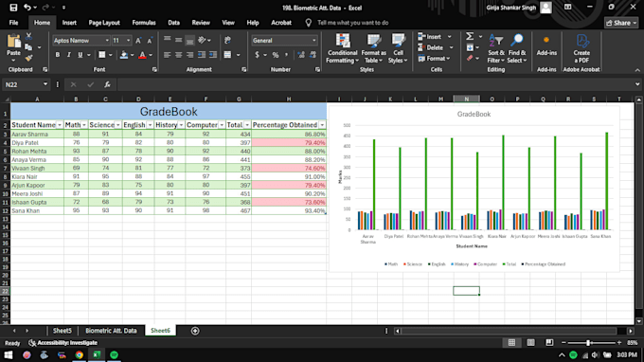Open the General number format dropdown
This screenshot has height=362, width=644.
[x=314, y=40]
